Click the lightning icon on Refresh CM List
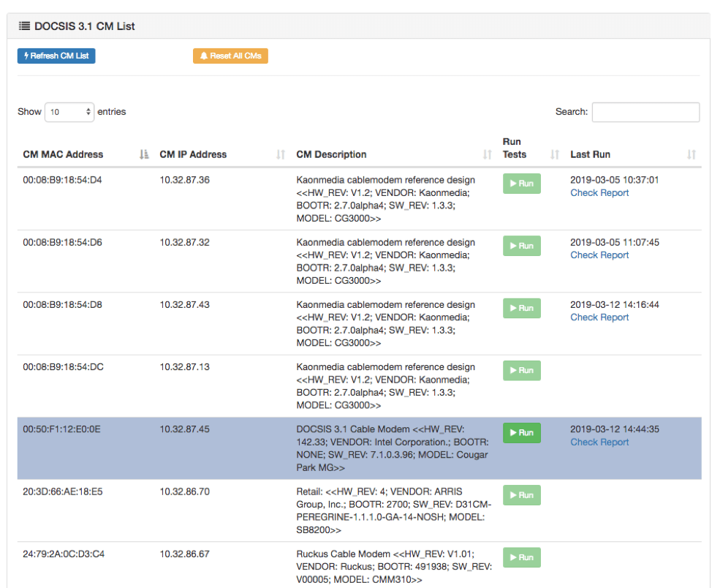 26,56
